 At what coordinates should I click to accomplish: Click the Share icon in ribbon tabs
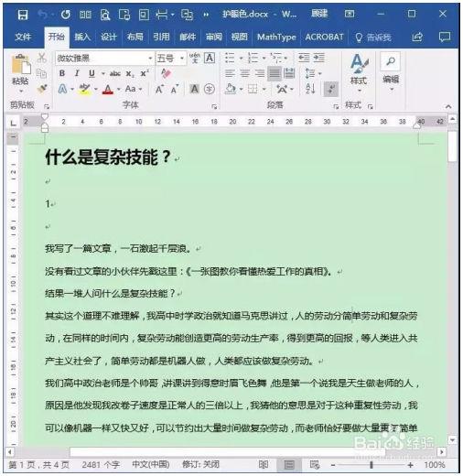[417, 38]
